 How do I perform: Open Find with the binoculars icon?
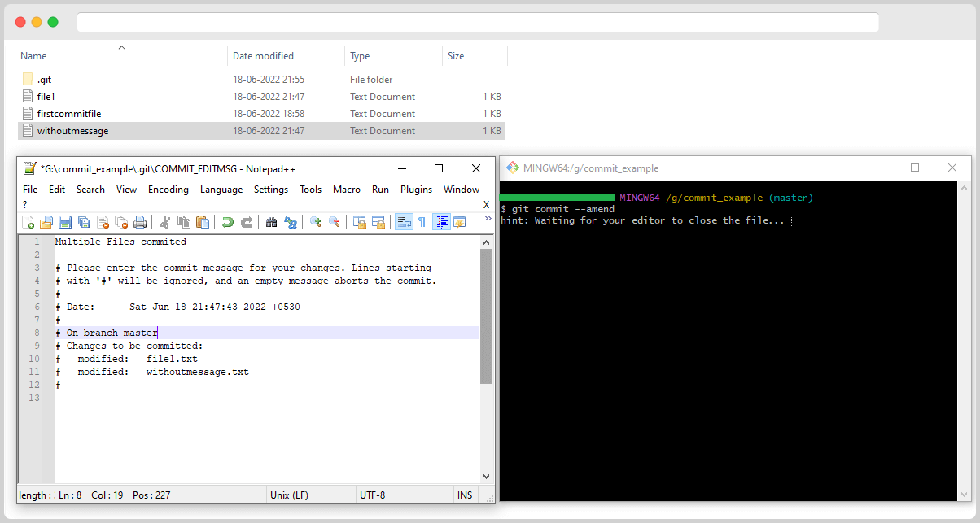click(x=272, y=222)
